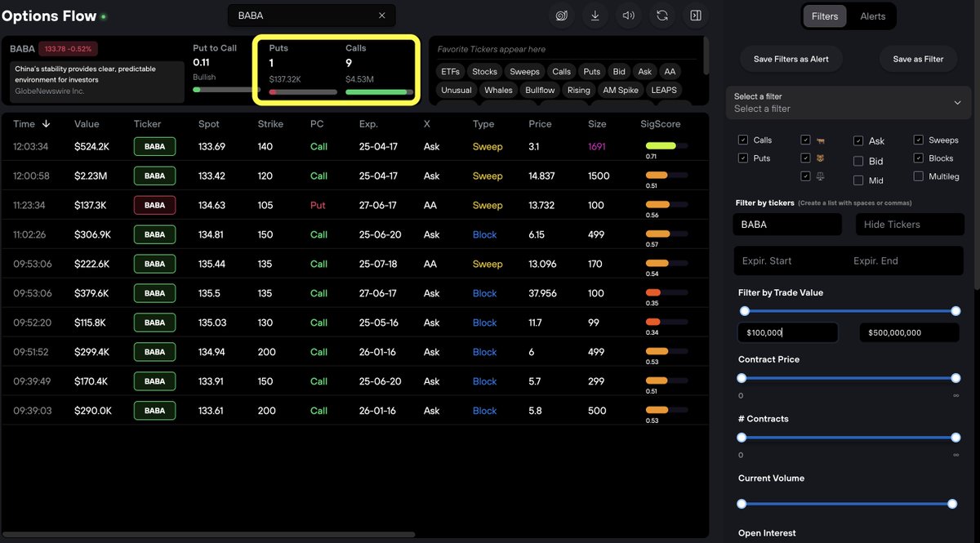Viewport: 980px width, 543px height.
Task: Check the Mid checkbox
Action: [858, 180]
